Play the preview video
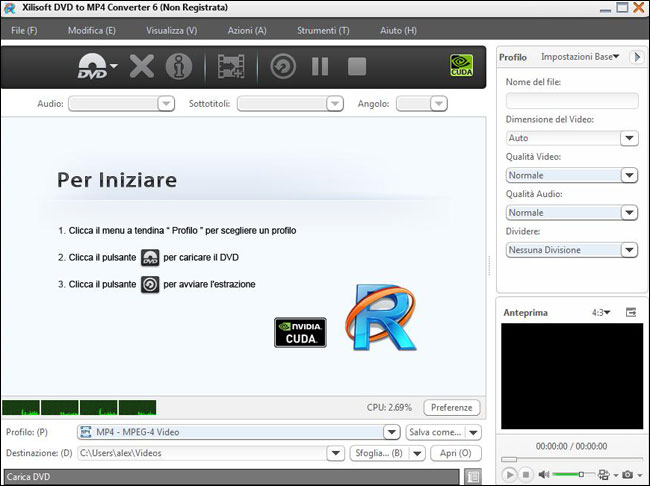The height and width of the screenshot is (486, 650). click(x=510, y=474)
